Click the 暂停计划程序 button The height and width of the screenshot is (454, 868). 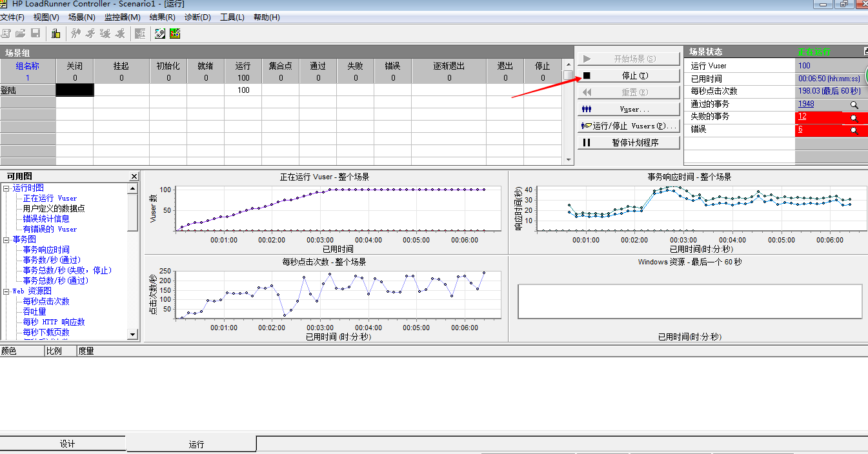point(629,143)
